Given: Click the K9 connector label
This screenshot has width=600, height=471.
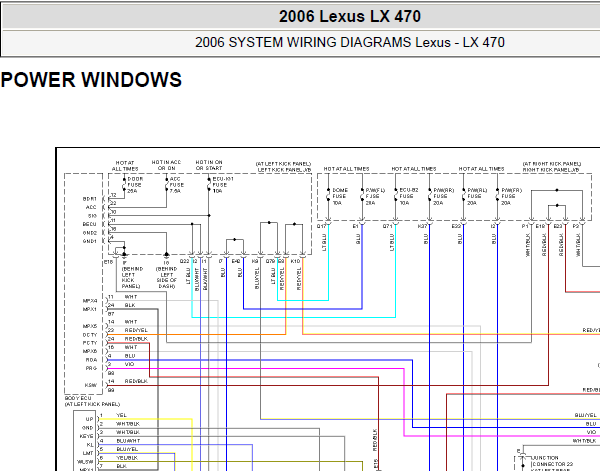Looking at the screenshot, I should click(x=255, y=261).
